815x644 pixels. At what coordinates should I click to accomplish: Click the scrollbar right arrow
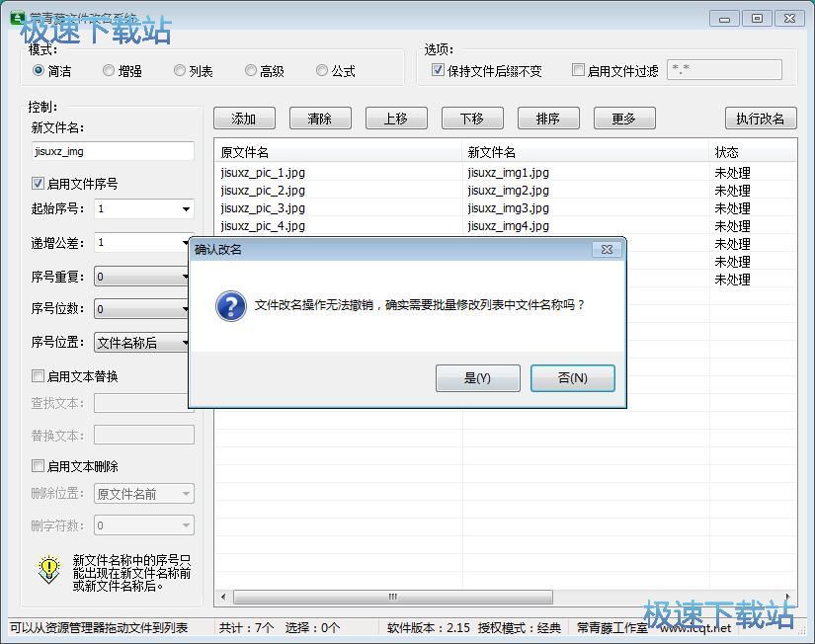point(788,597)
